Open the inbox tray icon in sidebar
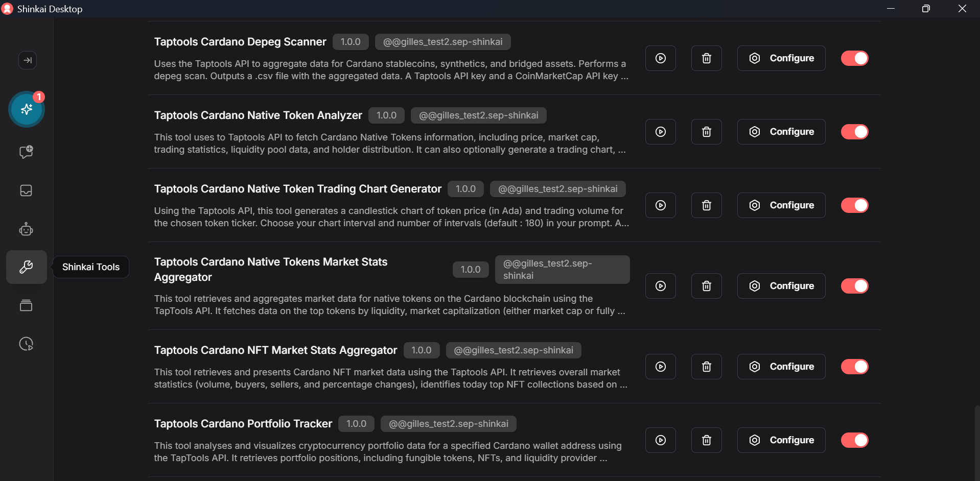 (x=26, y=190)
